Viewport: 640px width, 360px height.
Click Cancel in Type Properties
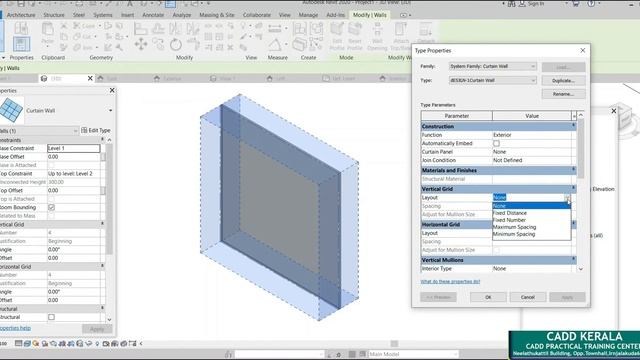(528, 297)
